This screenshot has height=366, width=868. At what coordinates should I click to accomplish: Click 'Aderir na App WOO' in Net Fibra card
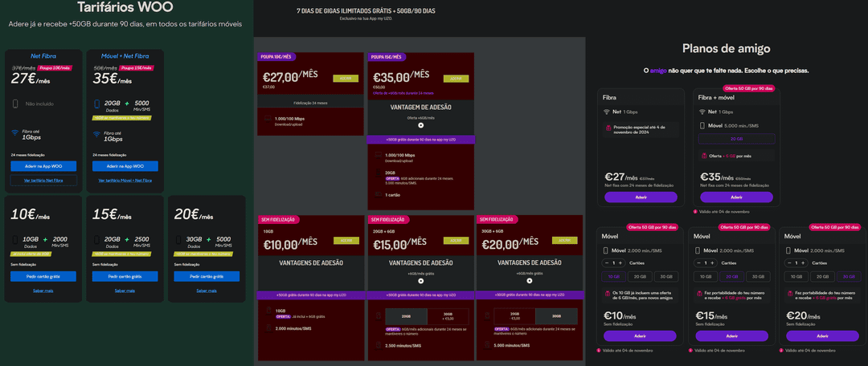[x=43, y=166]
